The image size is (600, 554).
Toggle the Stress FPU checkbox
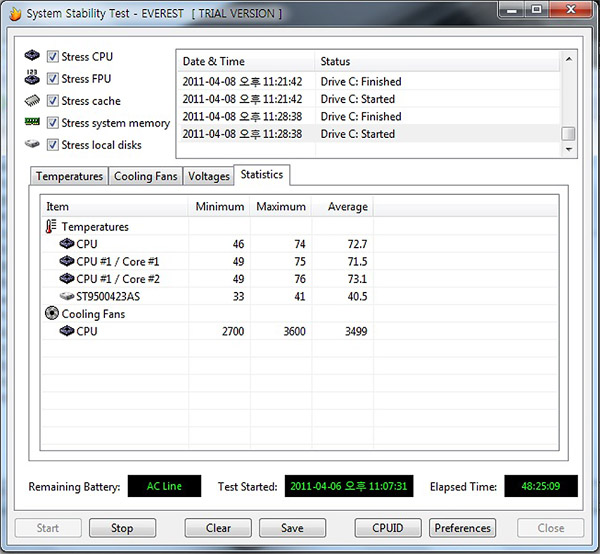point(52,78)
